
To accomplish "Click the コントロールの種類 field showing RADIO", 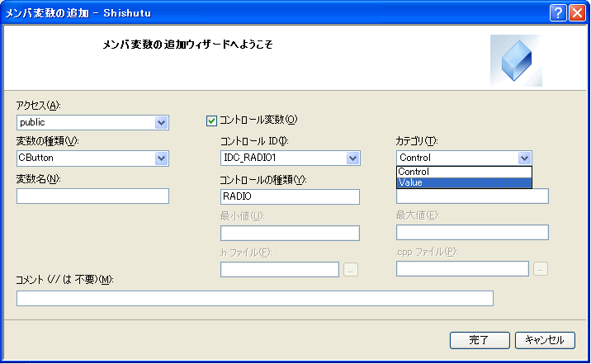I will 290,196.
